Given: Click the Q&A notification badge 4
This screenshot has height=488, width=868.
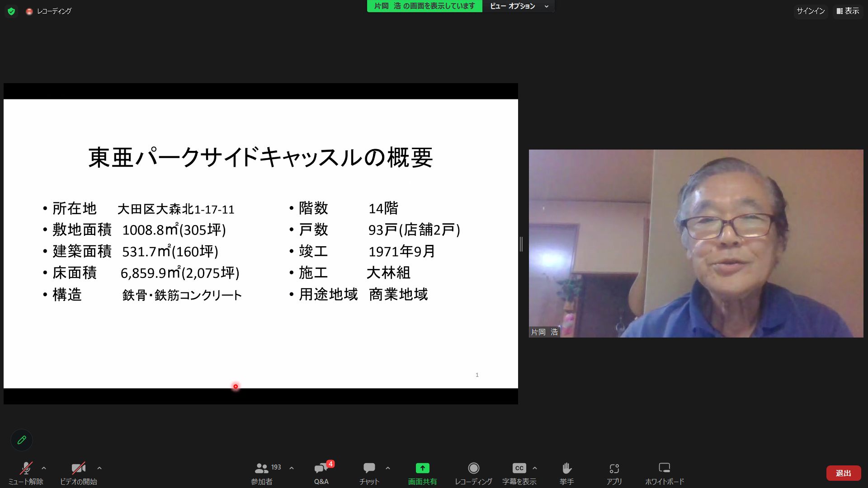Looking at the screenshot, I should pyautogui.click(x=330, y=464).
